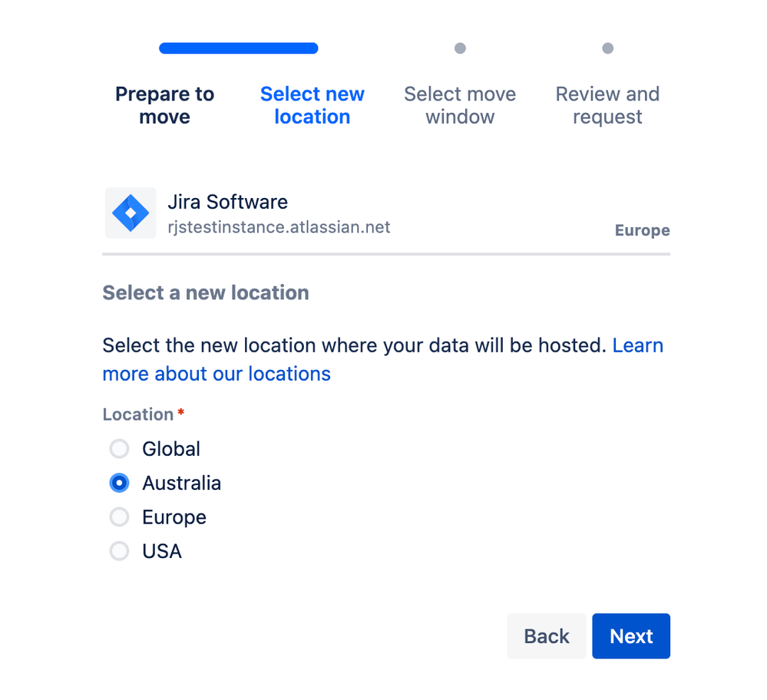Screen dimensions: 767x700
Task: Open the Review and request step
Action: pos(607,105)
